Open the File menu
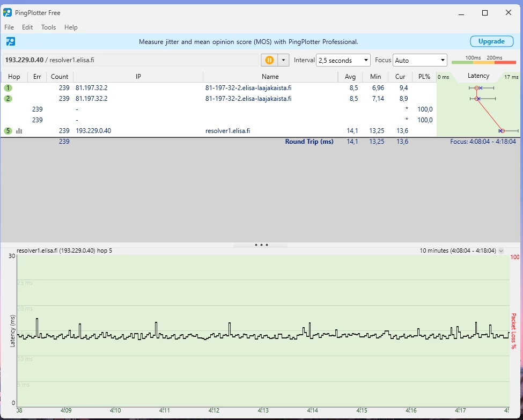The width and height of the screenshot is (523, 420). tap(9, 27)
